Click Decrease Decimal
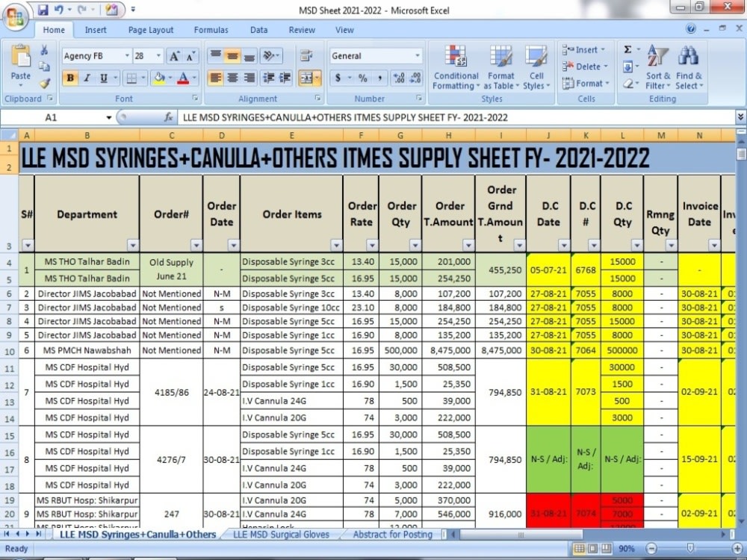The width and height of the screenshot is (747, 560). click(415, 78)
